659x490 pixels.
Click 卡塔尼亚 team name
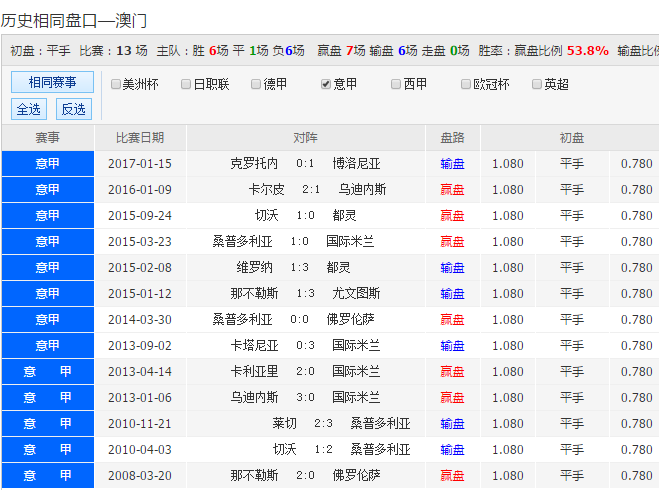pyautogui.click(x=254, y=345)
